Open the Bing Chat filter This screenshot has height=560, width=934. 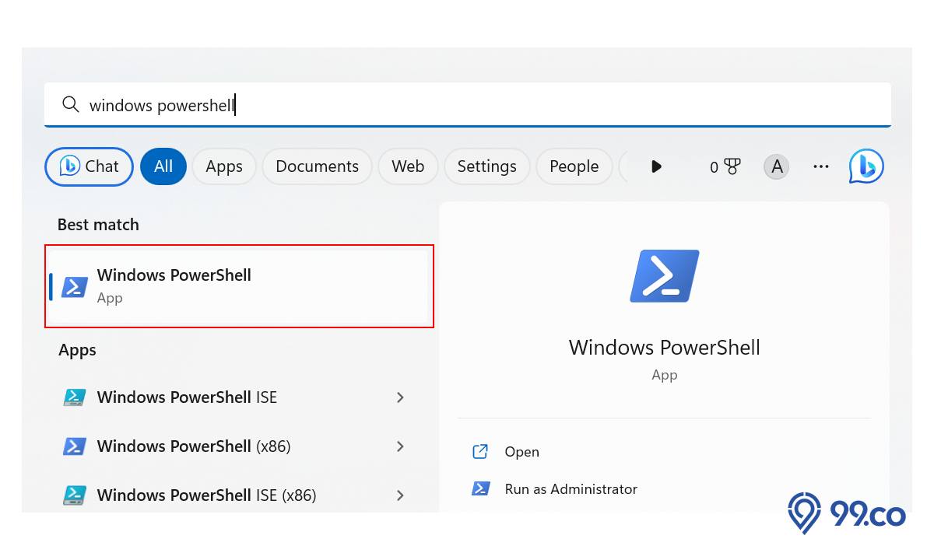point(90,166)
